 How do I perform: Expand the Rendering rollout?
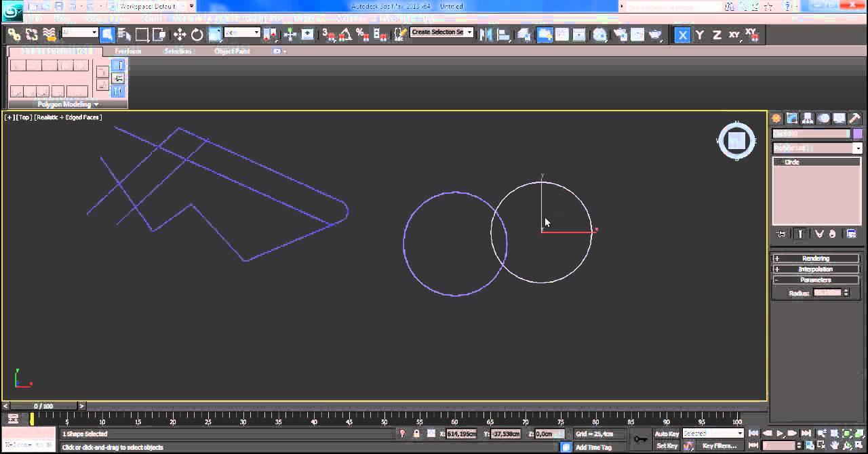click(x=816, y=258)
